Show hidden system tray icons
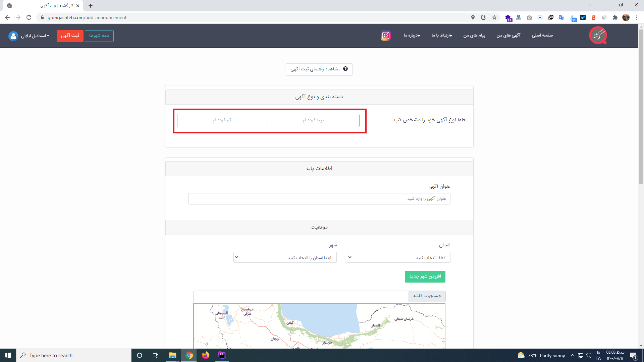Screen dimensions: 644x362 [x=573, y=355]
